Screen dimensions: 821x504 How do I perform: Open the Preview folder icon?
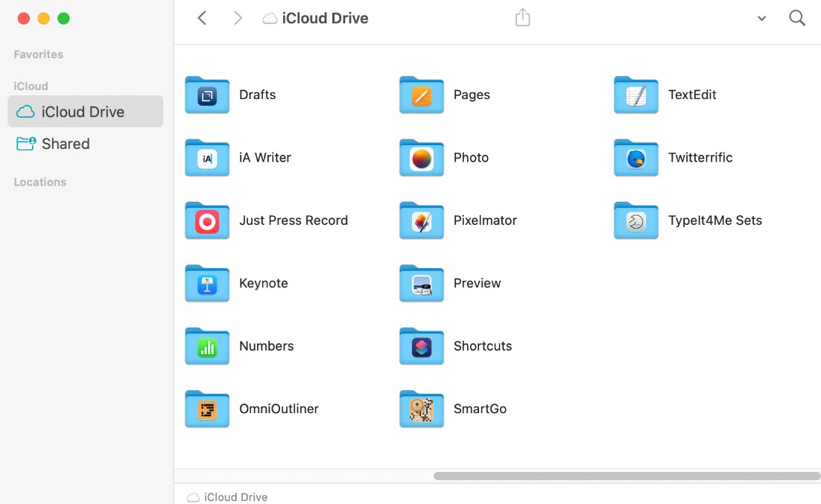point(422,283)
